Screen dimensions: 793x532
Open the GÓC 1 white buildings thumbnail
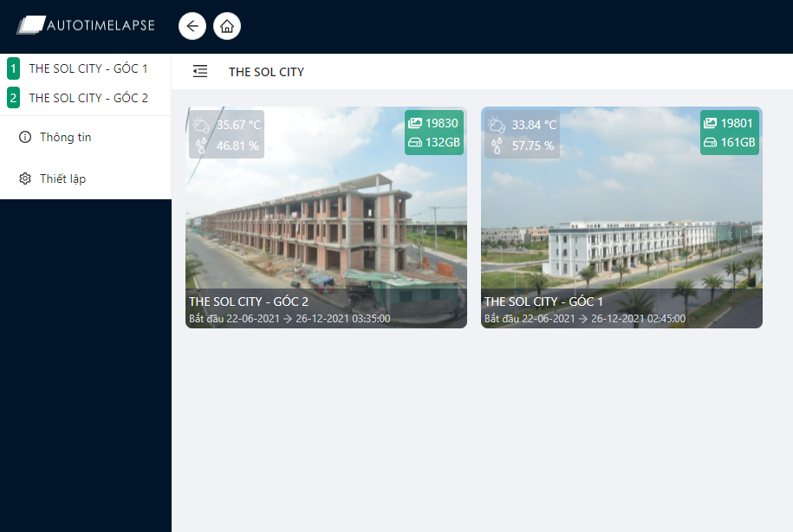click(621, 217)
